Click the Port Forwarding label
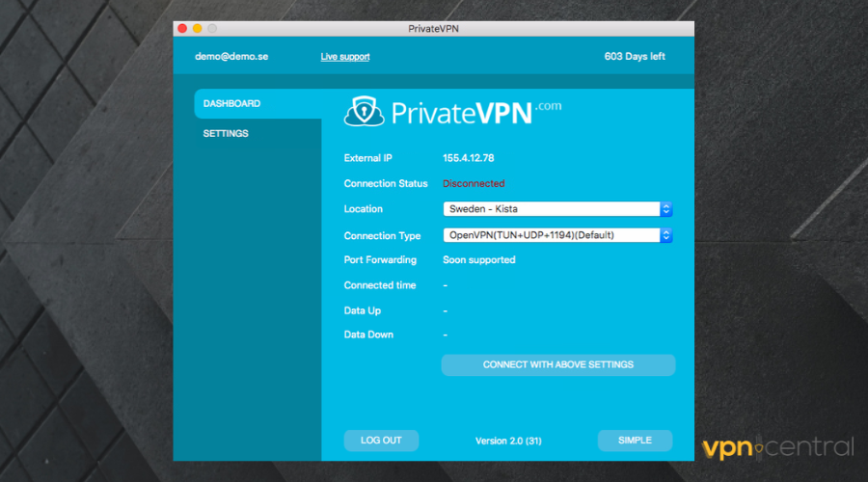This screenshot has height=482, width=868. tap(380, 260)
